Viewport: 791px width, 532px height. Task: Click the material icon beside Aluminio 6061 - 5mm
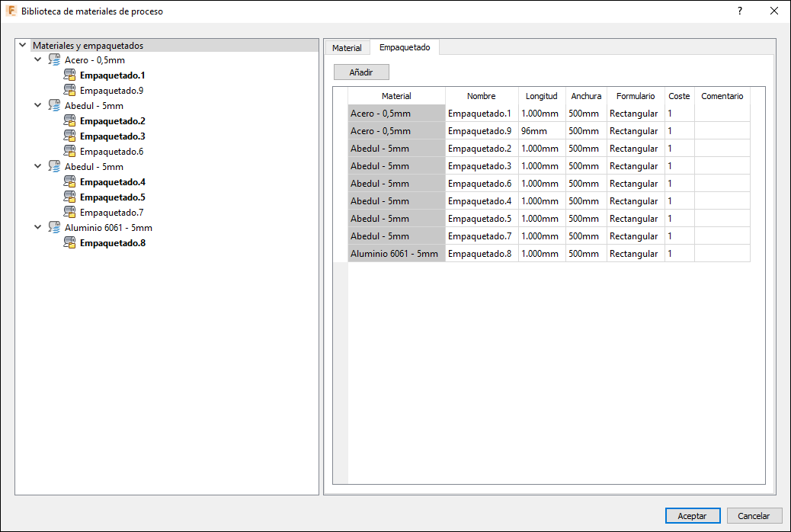point(54,228)
